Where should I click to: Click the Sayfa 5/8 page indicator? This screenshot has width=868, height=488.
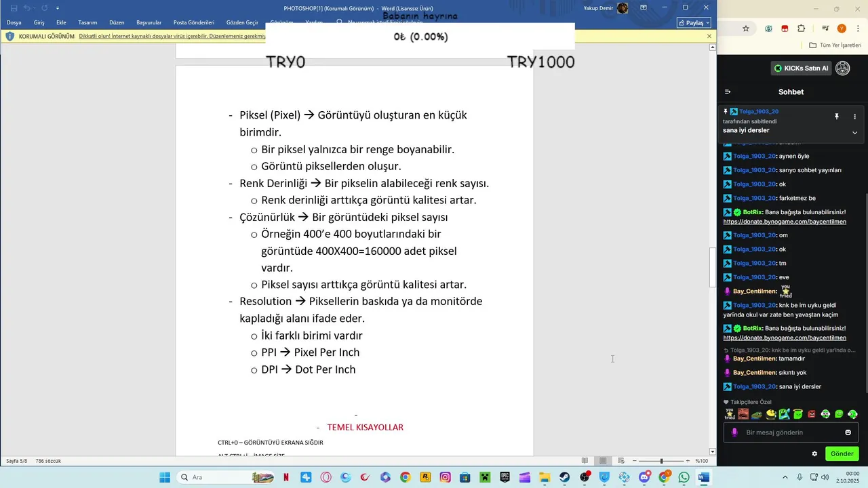[x=17, y=461]
